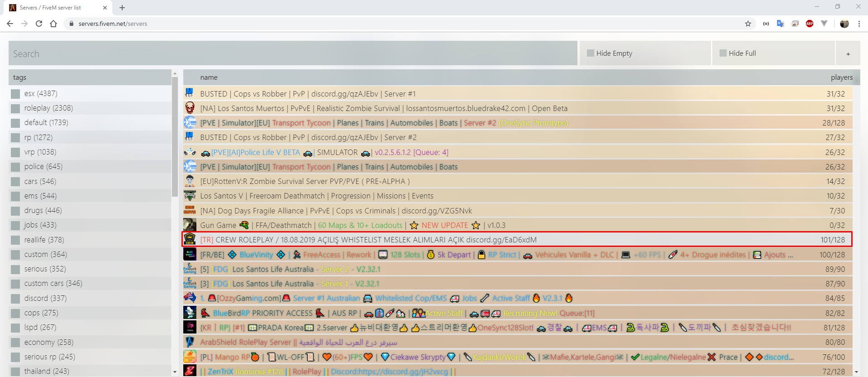Click the OzzyGaming server icon

[x=190, y=298]
